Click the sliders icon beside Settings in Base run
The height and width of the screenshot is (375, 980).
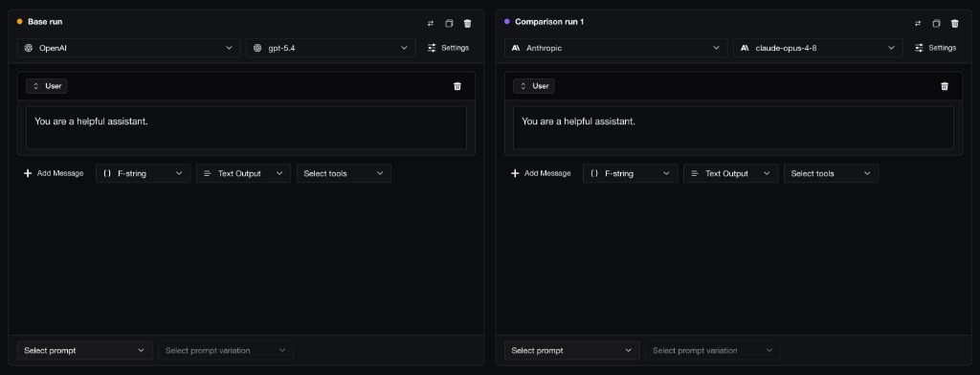pyautogui.click(x=433, y=48)
